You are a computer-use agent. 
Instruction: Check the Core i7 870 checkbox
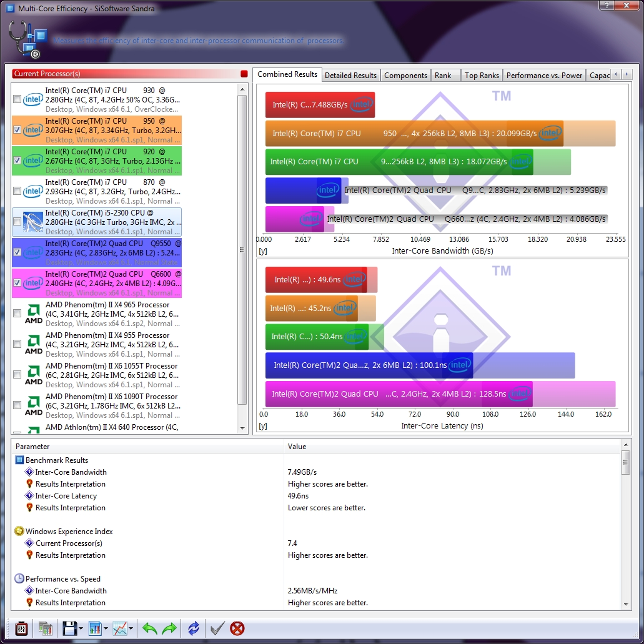coord(17,191)
